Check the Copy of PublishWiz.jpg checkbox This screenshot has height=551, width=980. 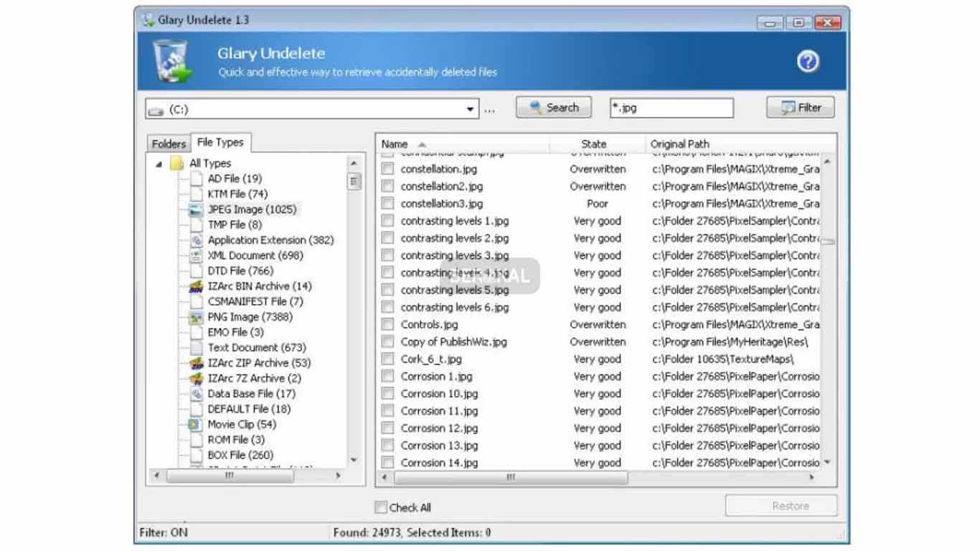tap(387, 342)
